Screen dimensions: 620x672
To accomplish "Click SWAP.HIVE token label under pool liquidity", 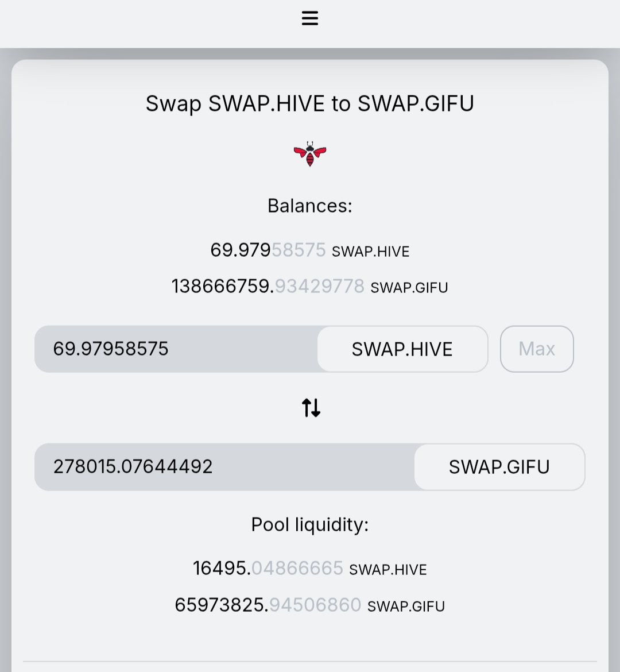I will coord(388,570).
